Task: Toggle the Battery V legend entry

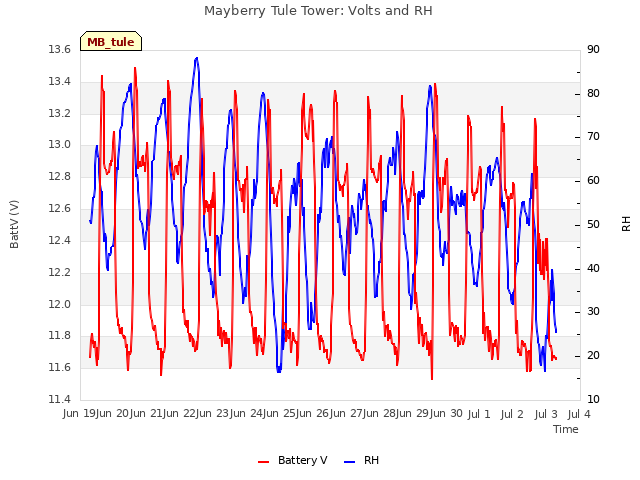Action: [293, 460]
